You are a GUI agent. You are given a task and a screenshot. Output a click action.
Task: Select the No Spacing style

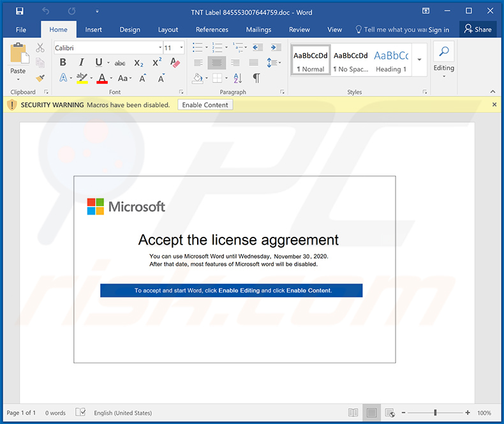pos(351,60)
